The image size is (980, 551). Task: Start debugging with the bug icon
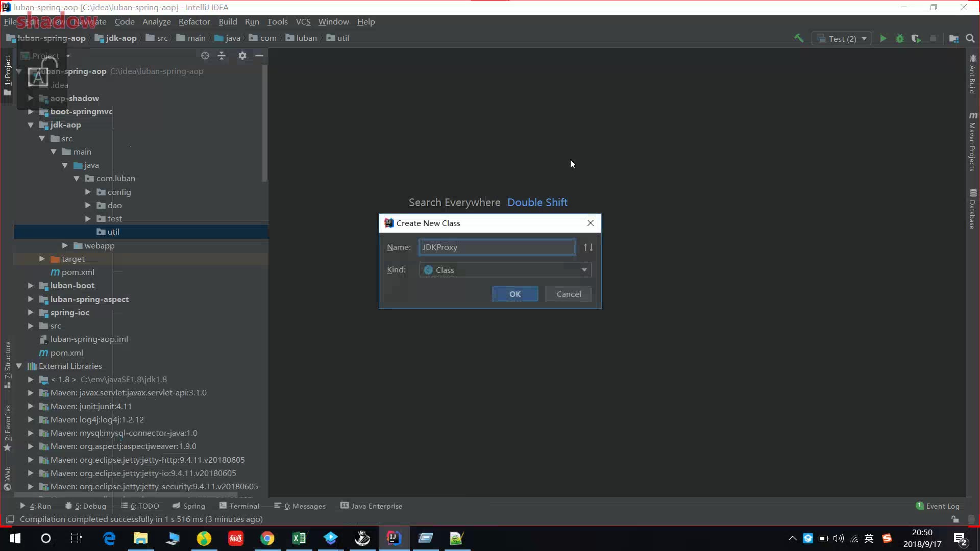[899, 38]
